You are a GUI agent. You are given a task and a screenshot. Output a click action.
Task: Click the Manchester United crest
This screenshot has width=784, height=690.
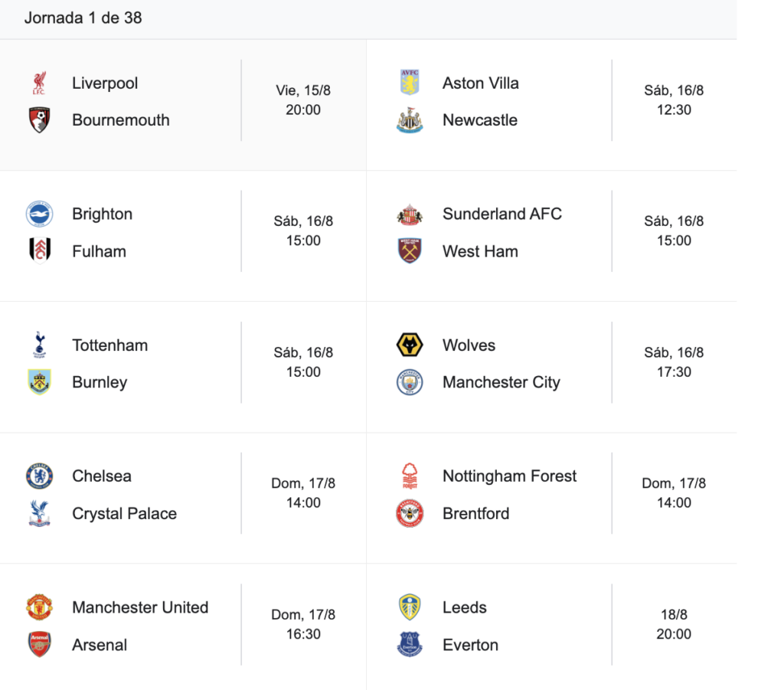tap(40, 607)
